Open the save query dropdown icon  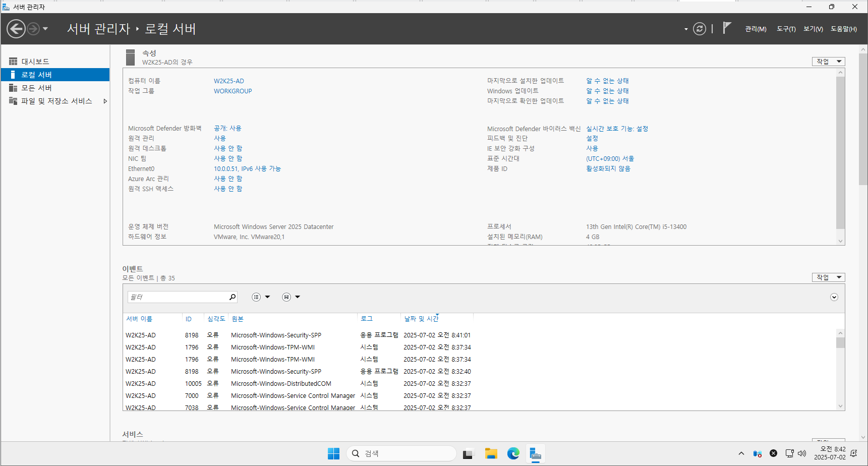291,297
